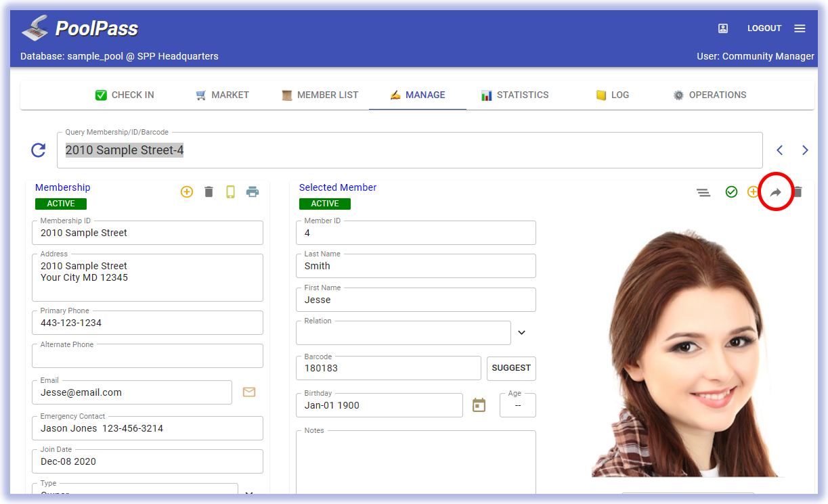Open the STATISTICS tab
Screen dimensions: 828x504
point(515,95)
